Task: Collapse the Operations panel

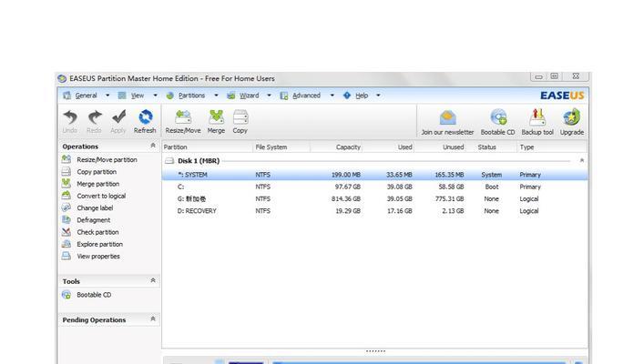Action: coord(153,146)
